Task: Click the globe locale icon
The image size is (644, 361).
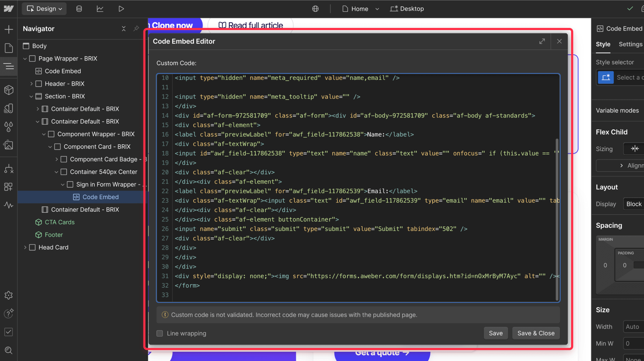Action: click(x=315, y=9)
